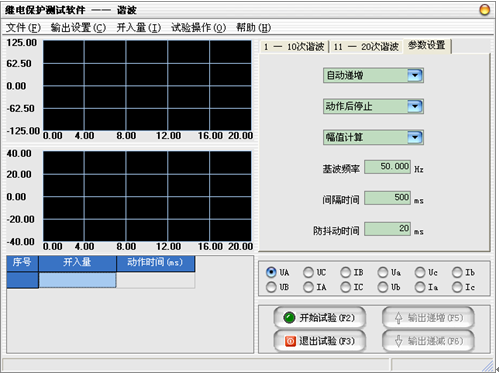
Task: Click the green start test icon
Action: click(x=289, y=318)
